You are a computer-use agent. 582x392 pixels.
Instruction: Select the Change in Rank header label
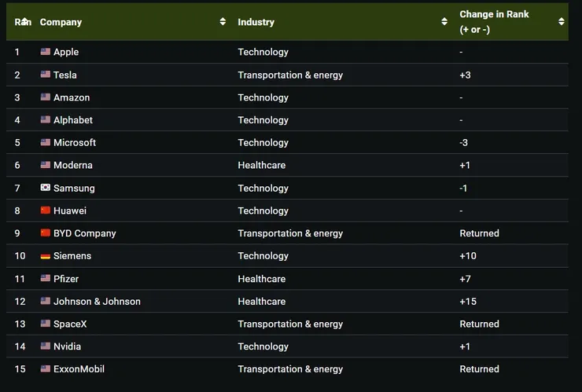[494, 22]
